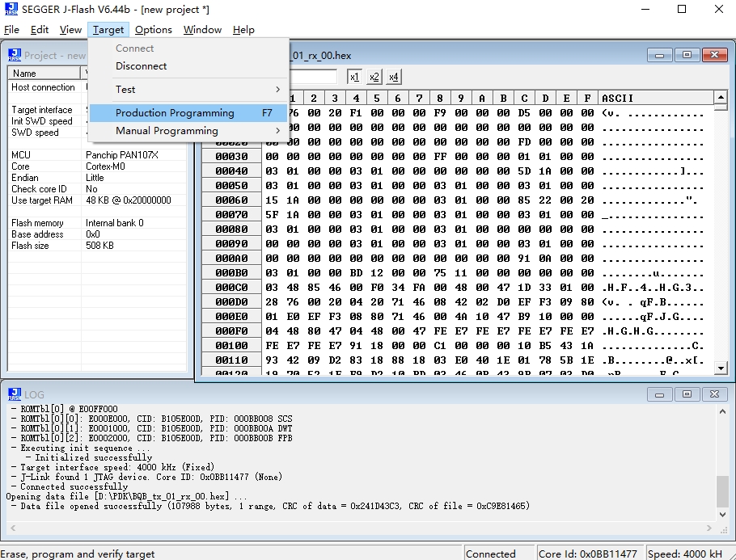
Task: Click LOG scroll down arrow
Action: [723, 515]
